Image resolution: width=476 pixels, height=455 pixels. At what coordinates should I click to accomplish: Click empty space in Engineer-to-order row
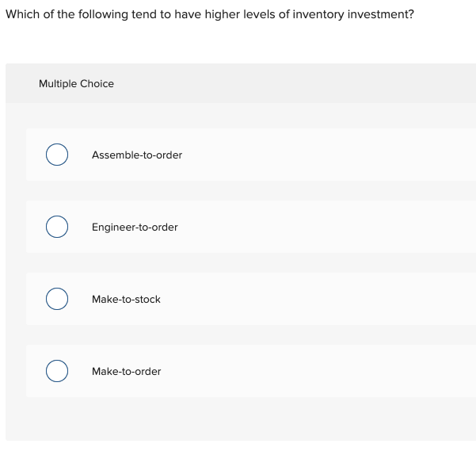pyautogui.click(x=333, y=227)
